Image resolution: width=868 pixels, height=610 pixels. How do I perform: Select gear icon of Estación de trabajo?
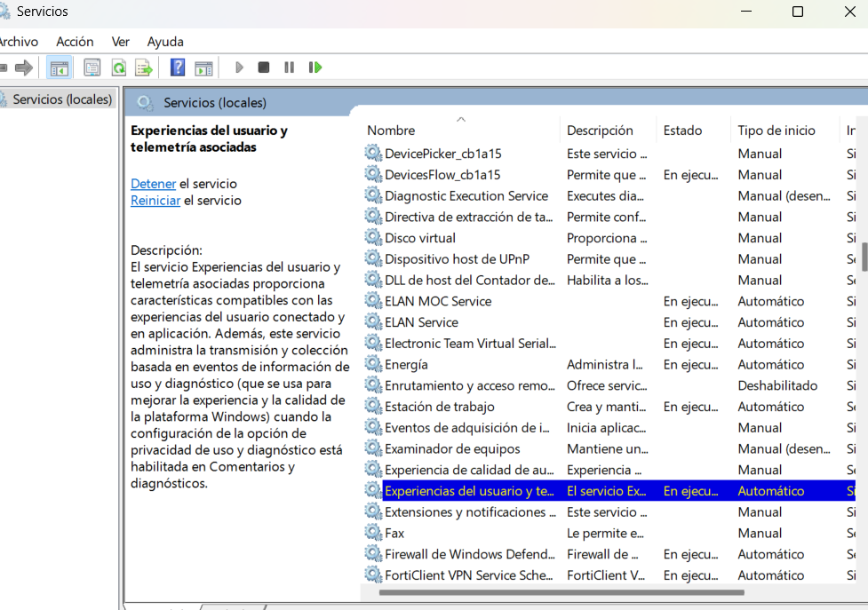point(374,407)
